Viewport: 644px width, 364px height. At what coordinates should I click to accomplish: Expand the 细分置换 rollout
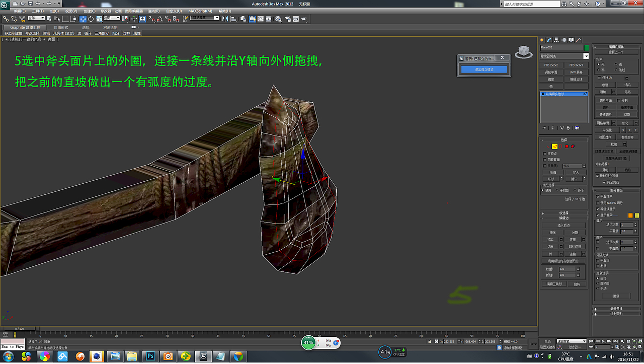[616, 309]
